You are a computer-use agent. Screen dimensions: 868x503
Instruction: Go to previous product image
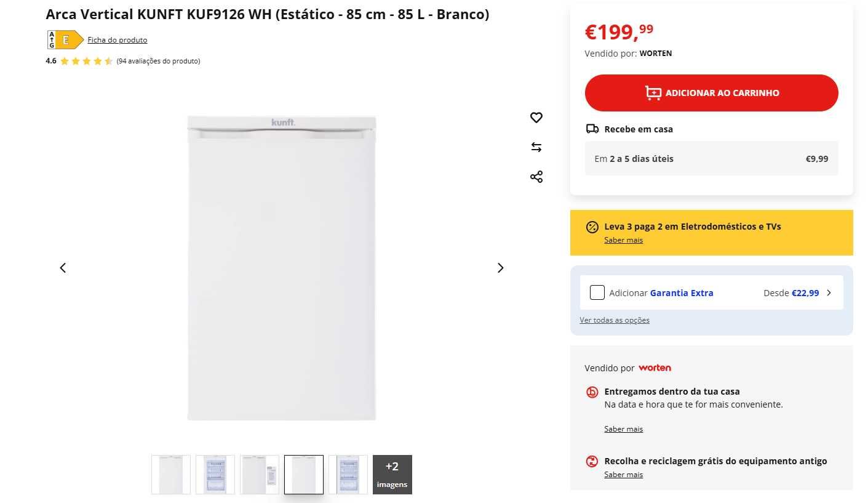[63, 268]
